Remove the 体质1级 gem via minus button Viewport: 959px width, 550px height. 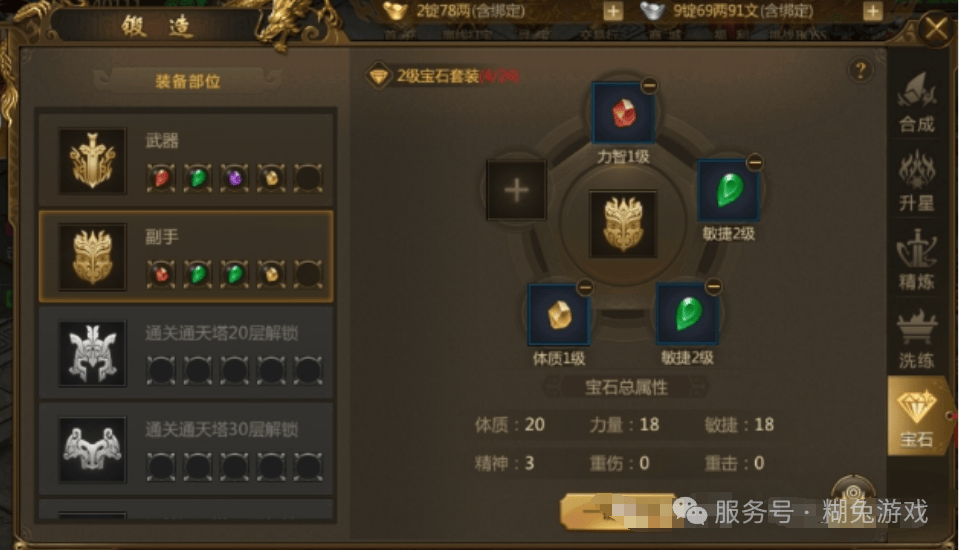(585, 287)
